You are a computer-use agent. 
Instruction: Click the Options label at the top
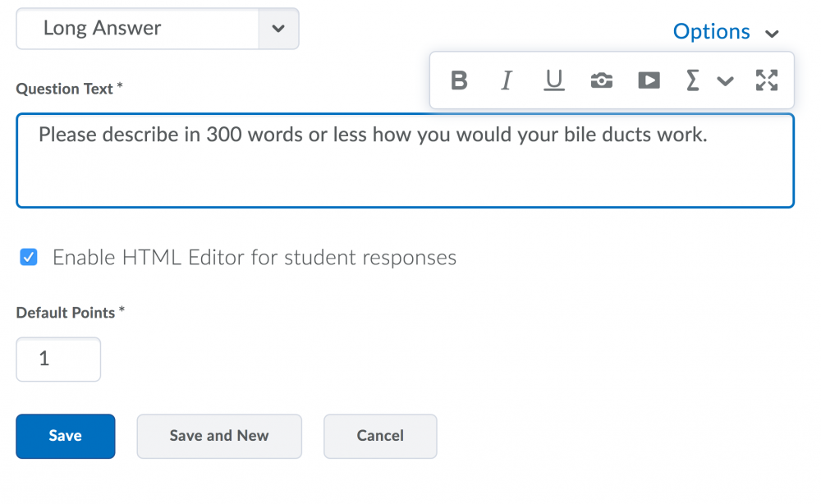tap(711, 31)
